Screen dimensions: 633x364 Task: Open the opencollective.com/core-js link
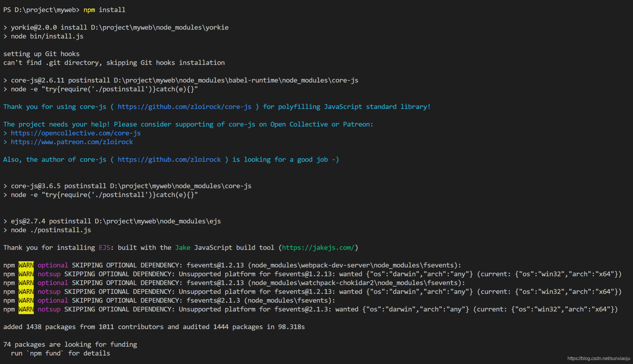(x=75, y=133)
